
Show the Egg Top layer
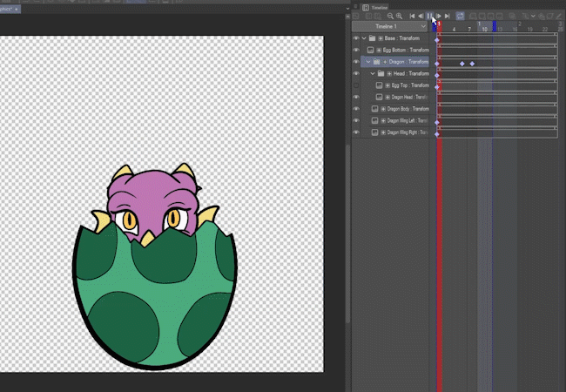coord(356,85)
